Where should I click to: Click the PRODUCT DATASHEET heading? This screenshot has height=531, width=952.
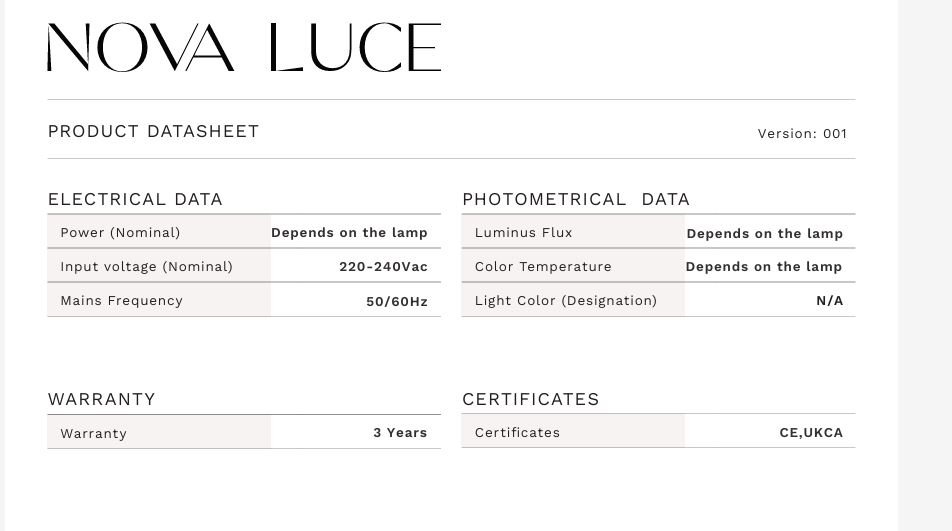[153, 131]
